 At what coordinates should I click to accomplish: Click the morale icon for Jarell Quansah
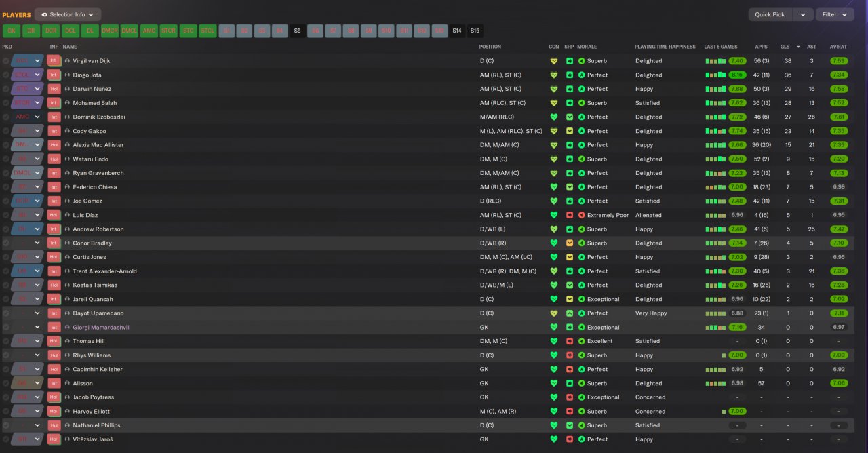tap(581, 299)
